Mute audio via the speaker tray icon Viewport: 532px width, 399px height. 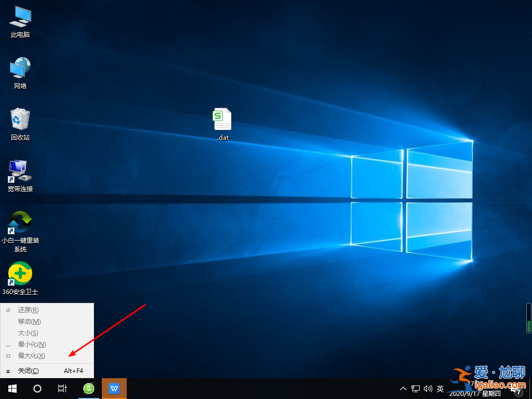point(427,388)
